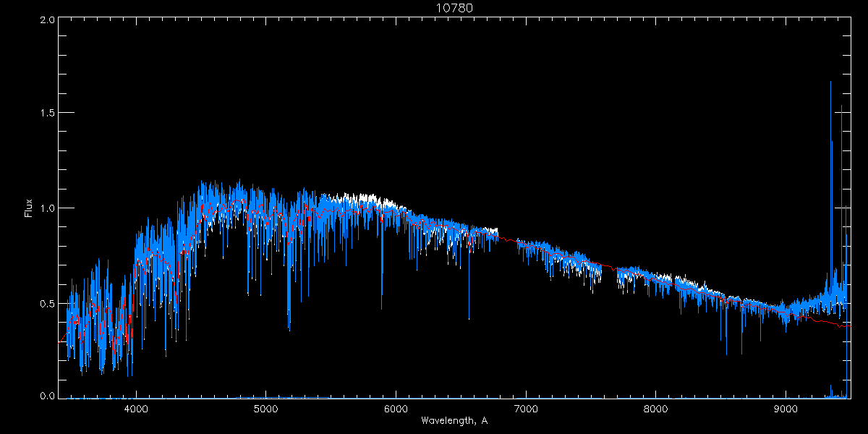Click the 'Wavelength, A' x-axis label
The image size is (868, 434).
point(454,420)
